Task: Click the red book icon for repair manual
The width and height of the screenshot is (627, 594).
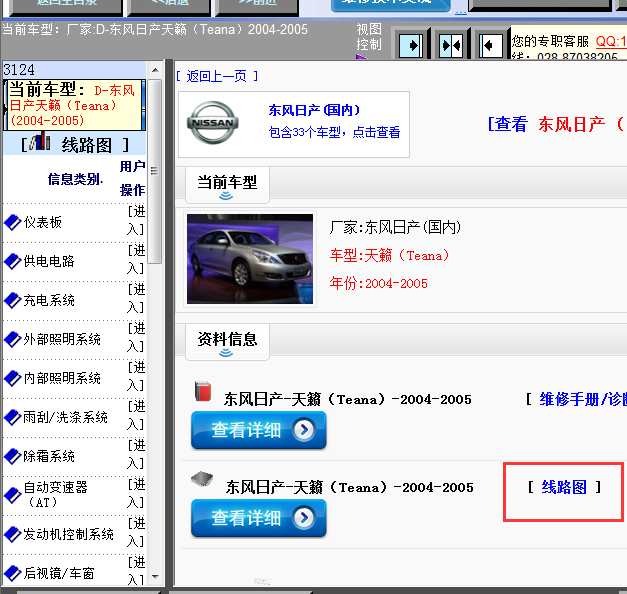Action: pyautogui.click(x=203, y=391)
